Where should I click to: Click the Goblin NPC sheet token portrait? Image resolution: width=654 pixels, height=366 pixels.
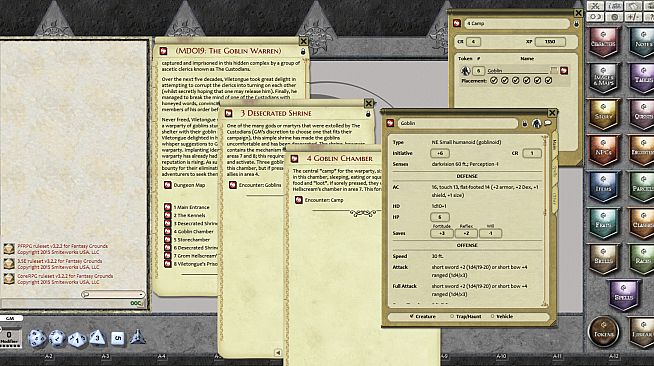tap(536, 123)
